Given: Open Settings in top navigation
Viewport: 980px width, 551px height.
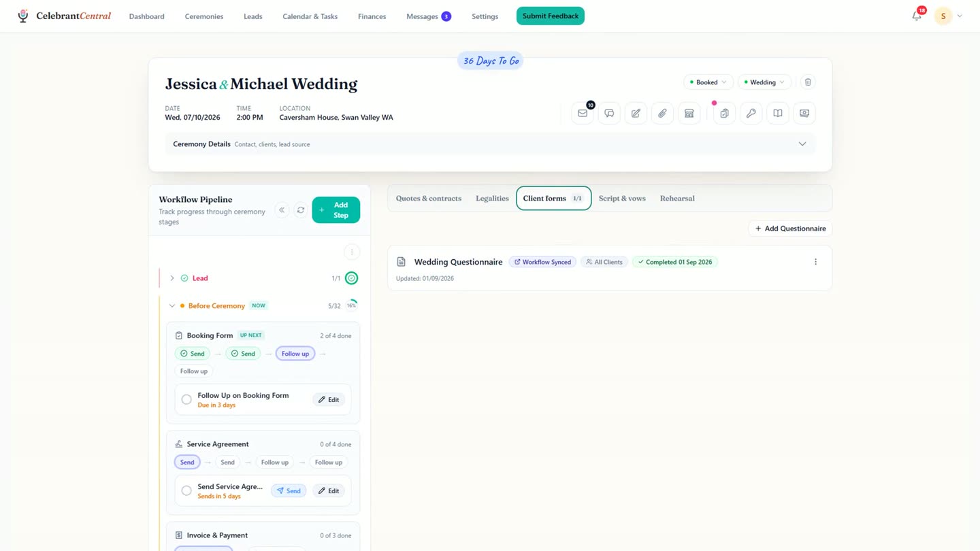Looking at the screenshot, I should [x=485, y=16].
